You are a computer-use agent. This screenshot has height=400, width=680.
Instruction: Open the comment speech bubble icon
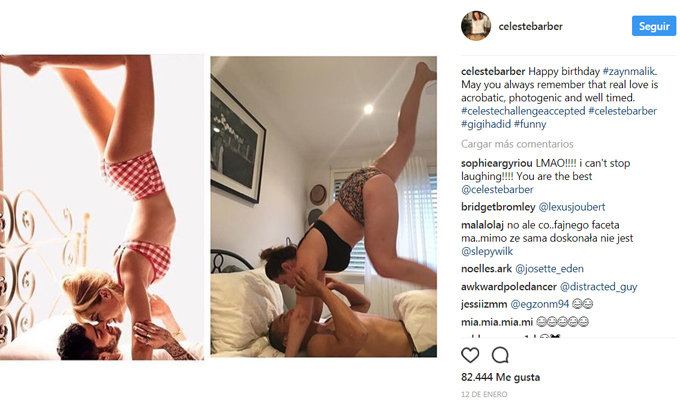(500, 355)
